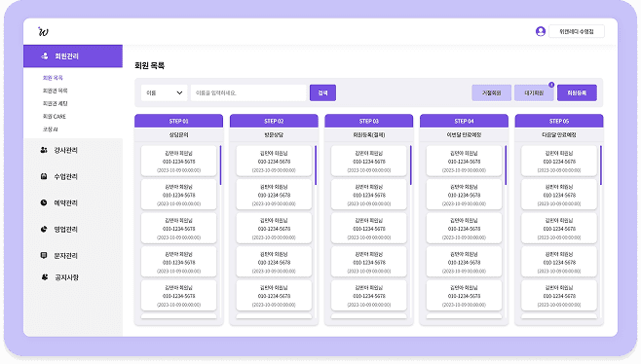The height and width of the screenshot is (364, 641).
Task: Open the first member card in STEP 04
Action: (464, 161)
